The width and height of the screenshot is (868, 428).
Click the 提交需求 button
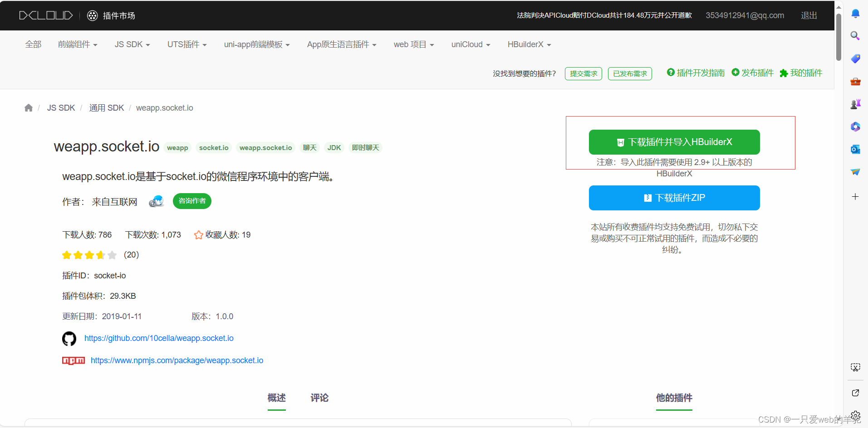tap(584, 74)
